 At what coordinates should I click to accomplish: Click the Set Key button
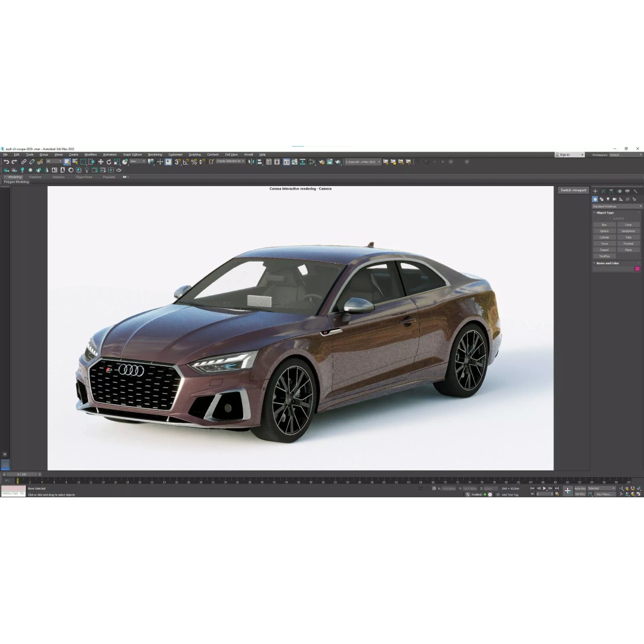[580, 494]
